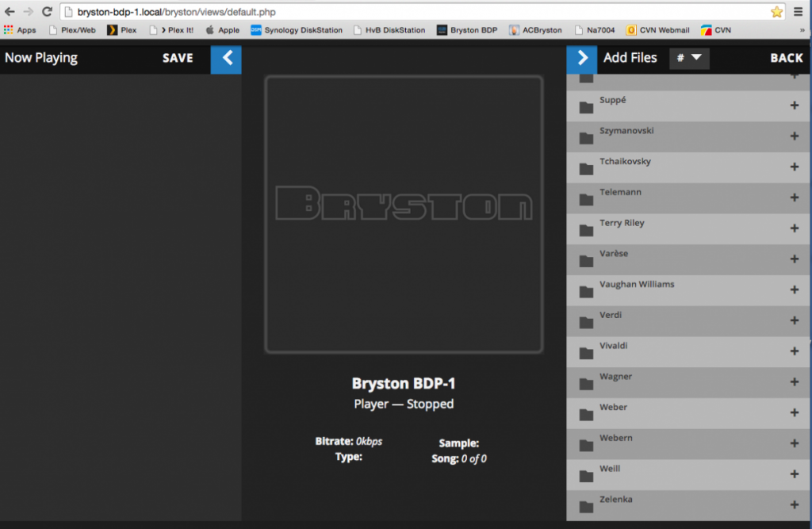This screenshot has height=529, width=812.
Task: Open the Apps bookmark shortcut
Action: click(x=20, y=30)
